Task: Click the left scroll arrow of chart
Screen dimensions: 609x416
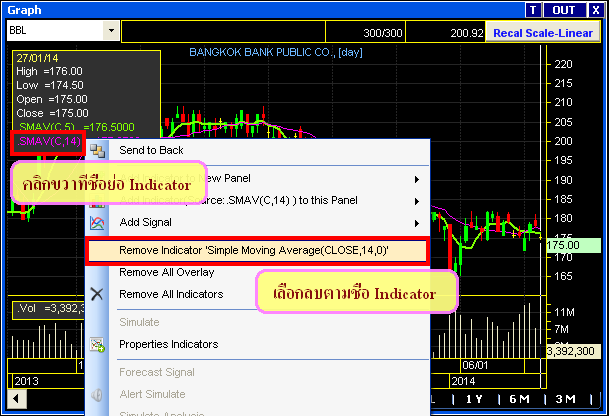Action: click(17, 399)
